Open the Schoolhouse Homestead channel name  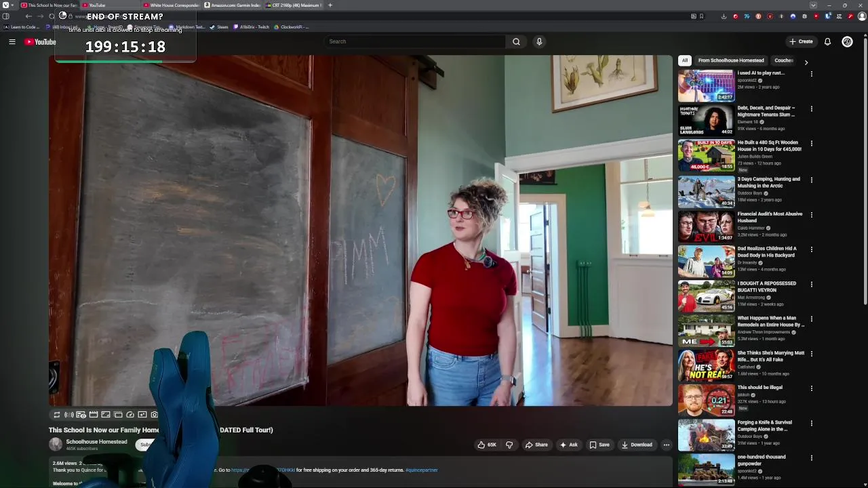click(96, 442)
